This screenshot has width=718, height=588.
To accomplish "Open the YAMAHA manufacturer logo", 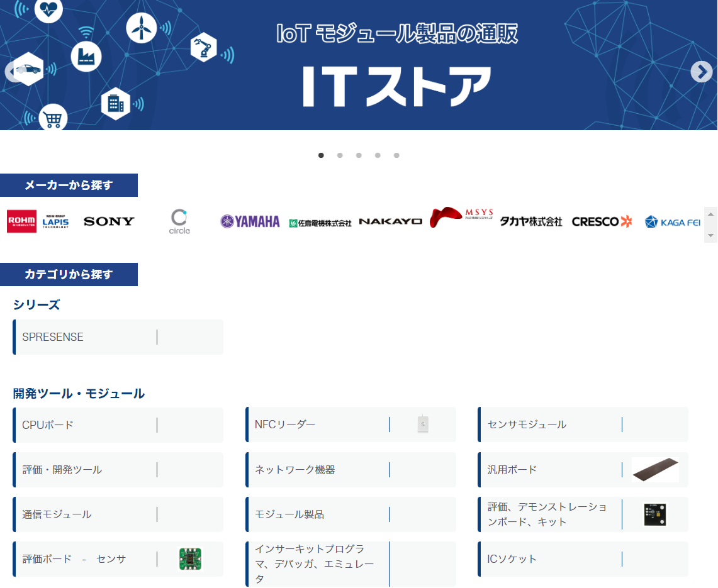I will pos(250,221).
